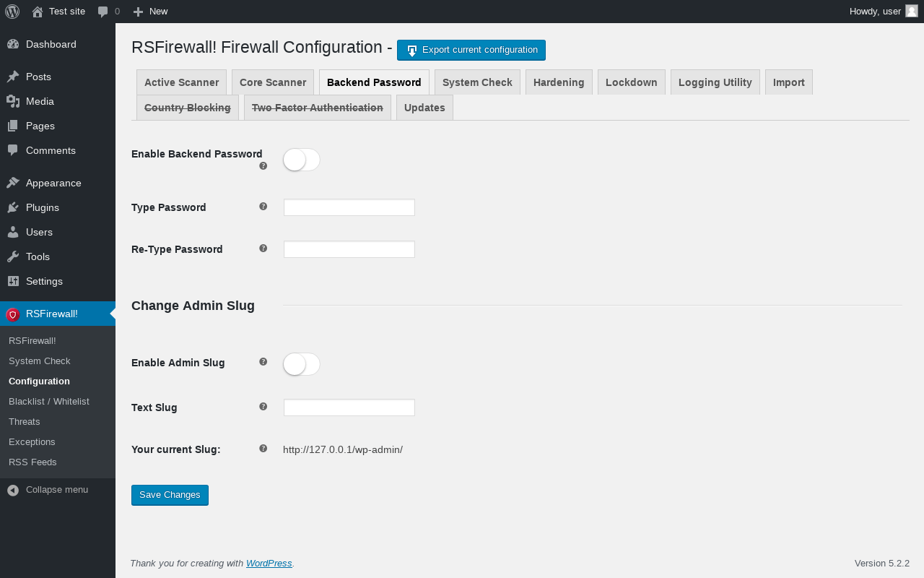Open the Threats submenu item
Viewport: 924px width, 578px height.
coord(58,421)
